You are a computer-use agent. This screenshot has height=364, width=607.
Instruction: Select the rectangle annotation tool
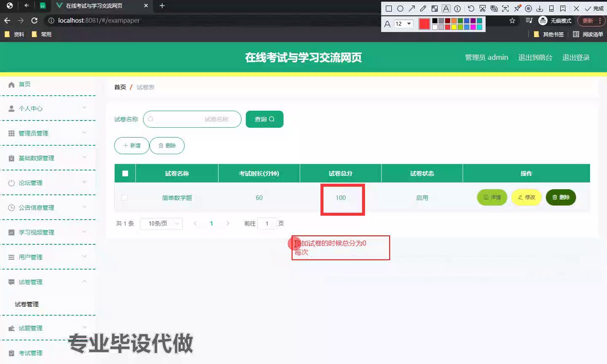click(389, 8)
